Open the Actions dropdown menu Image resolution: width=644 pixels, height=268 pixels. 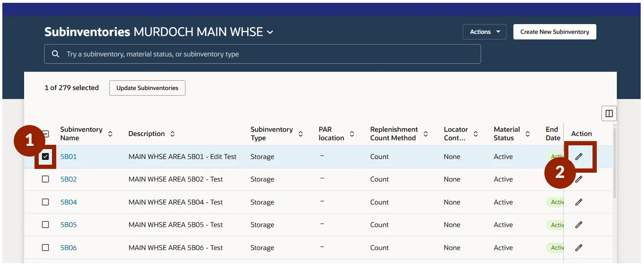click(x=484, y=32)
